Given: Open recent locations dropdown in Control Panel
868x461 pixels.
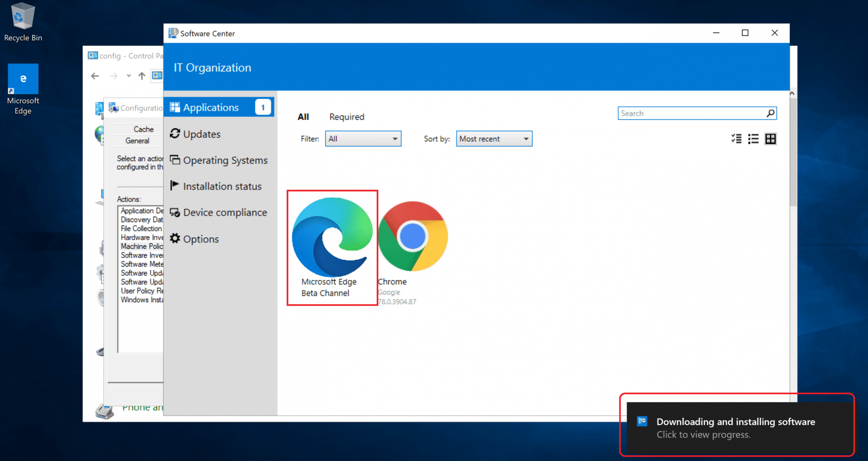Looking at the screenshot, I should (128, 76).
